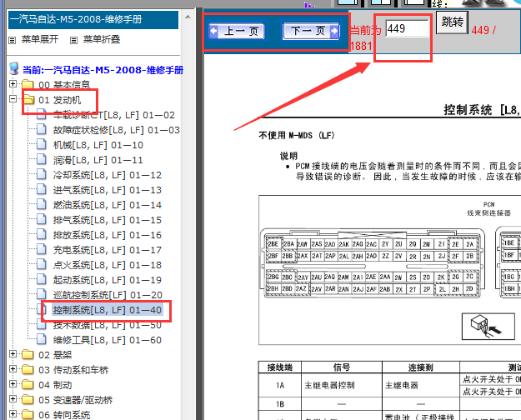
Task: Click the document icon beside 进气系统 01—13
Action: pyautogui.click(x=42, y=189)
